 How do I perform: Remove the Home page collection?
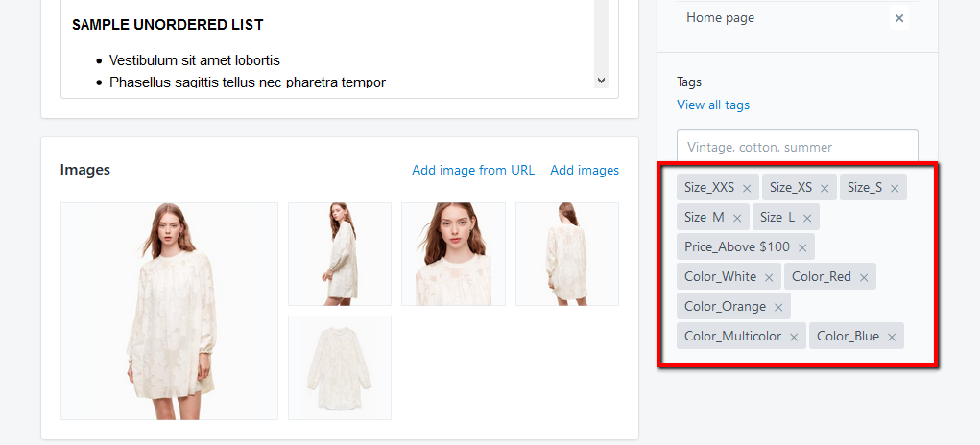pyautogui.click(x=898, y=18)
